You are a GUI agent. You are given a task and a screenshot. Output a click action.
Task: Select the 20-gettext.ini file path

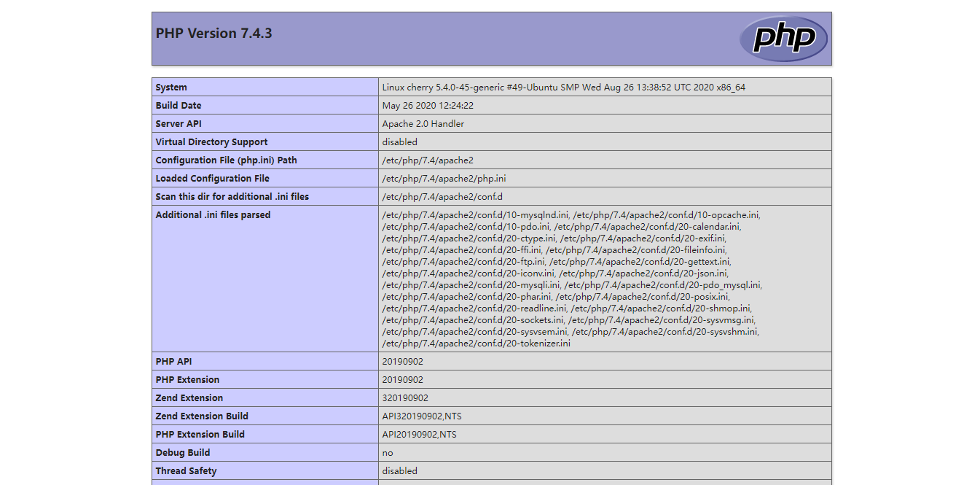(640, 262)
